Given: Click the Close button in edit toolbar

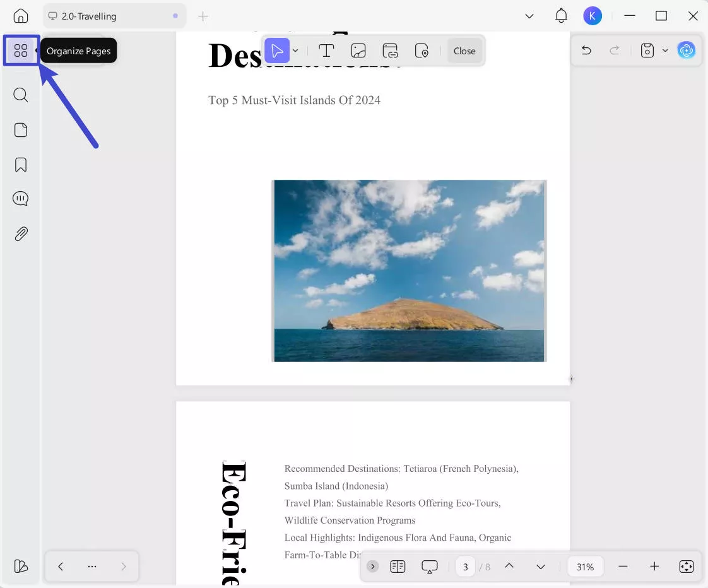Looking at the screenshot, I should point(464,51).
